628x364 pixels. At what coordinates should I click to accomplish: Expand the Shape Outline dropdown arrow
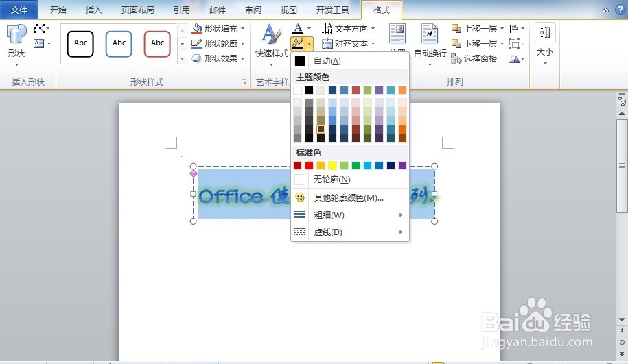243,43
